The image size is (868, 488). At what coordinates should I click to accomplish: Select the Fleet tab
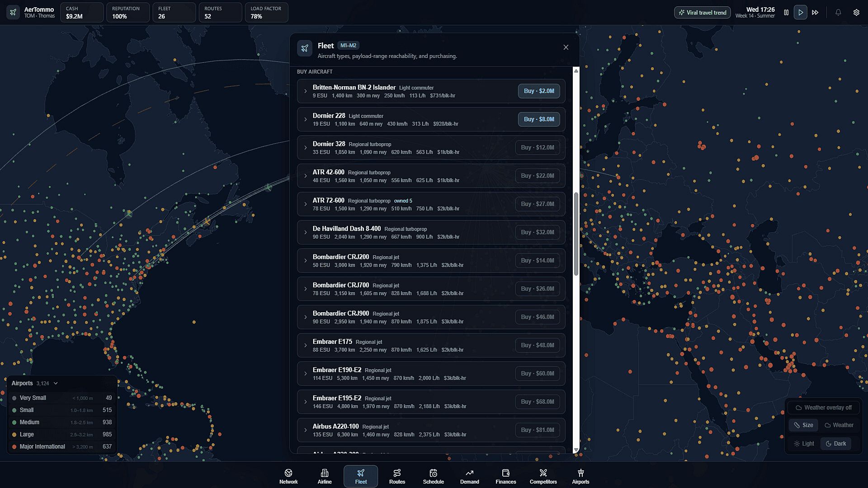(x=361, y=476)
